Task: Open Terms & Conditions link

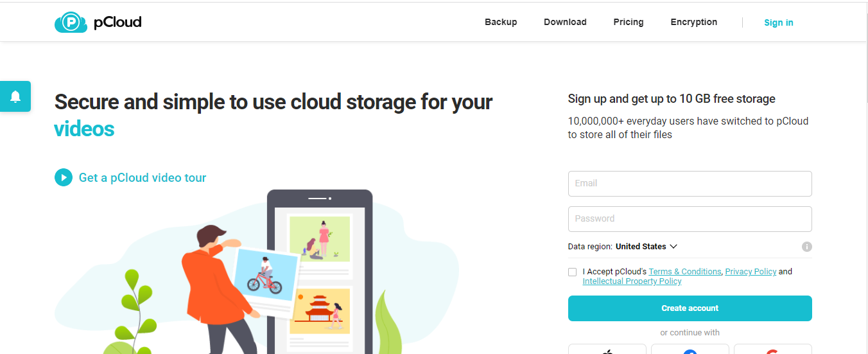Action: pyautogui.click(x=685, y=272)
